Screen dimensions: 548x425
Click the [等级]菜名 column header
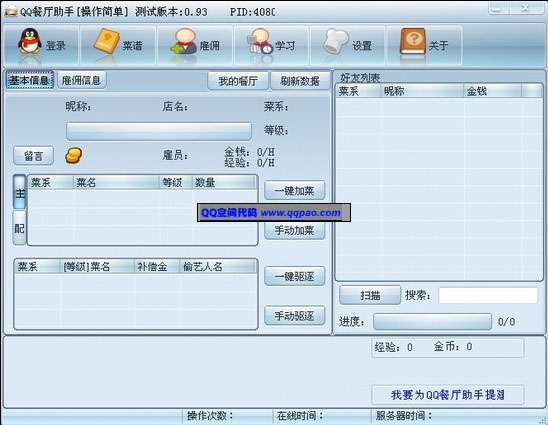pos(97,267)
